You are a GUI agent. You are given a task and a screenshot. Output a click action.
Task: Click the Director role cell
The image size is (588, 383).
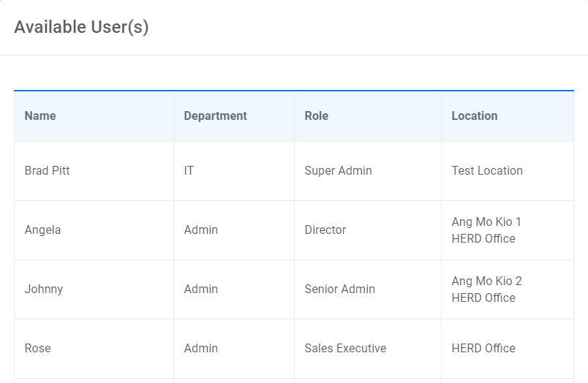325,230
